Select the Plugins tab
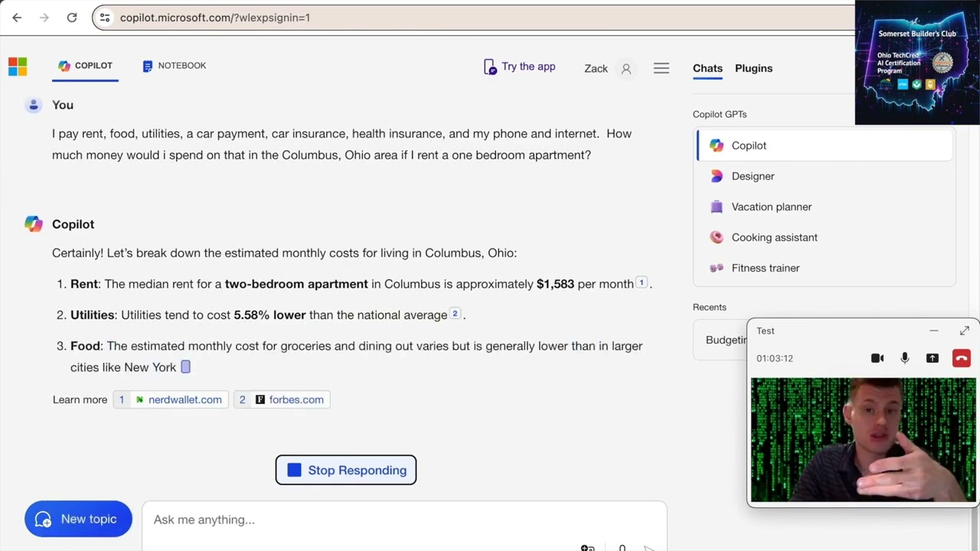Viewport: 980px width, 551px height. coord(753,68)
